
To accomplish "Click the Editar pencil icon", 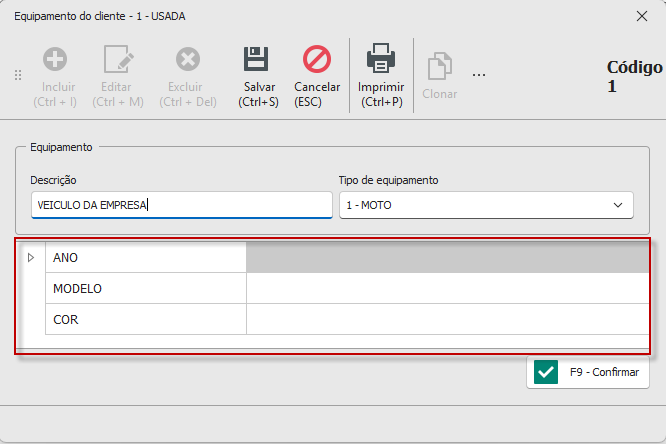I will point(119,59).
